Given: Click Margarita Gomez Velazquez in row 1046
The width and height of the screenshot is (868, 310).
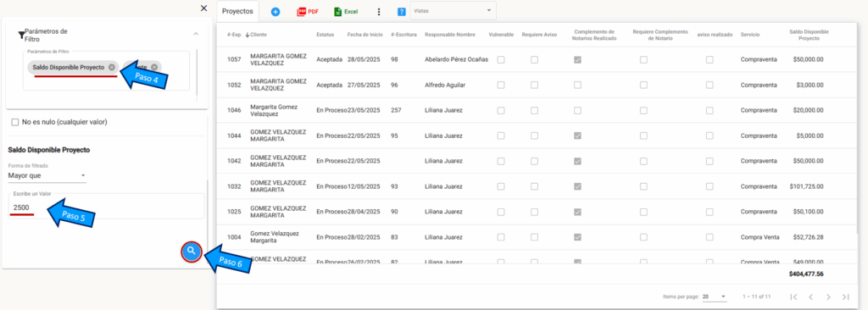Looking at the screenshot, I should [274, 110].
